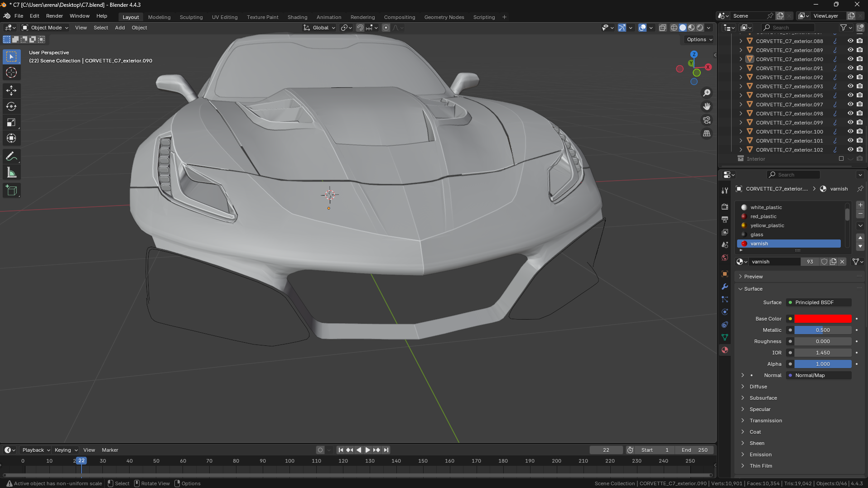The height and width of the screenshot is (488, 868).
Task: Switch to the Sculpting workspace tab
Action: [x=191, y=17]
